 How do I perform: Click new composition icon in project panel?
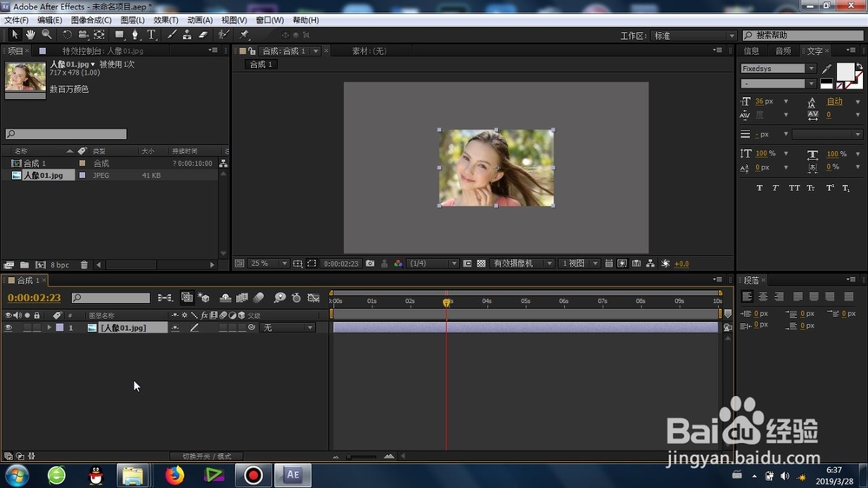tap(40, 265)
